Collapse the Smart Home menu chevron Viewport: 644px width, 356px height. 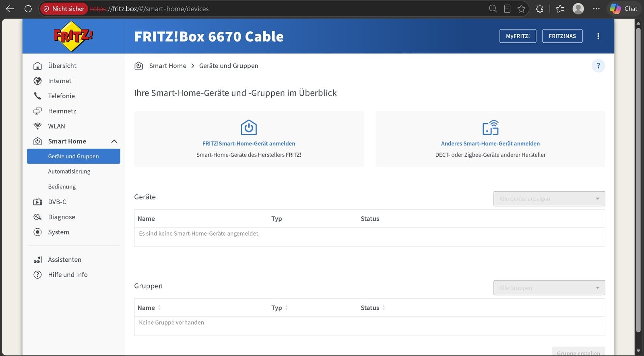pos(114,141)
